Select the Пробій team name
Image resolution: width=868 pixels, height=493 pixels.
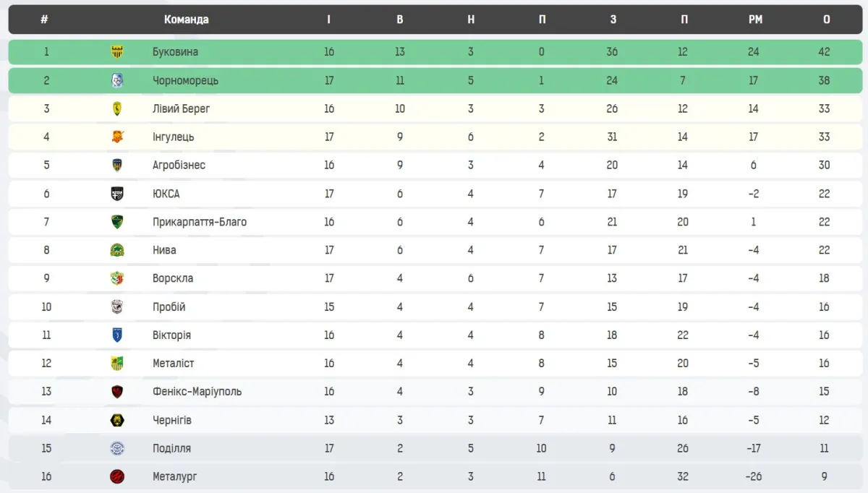coord(169,306)
